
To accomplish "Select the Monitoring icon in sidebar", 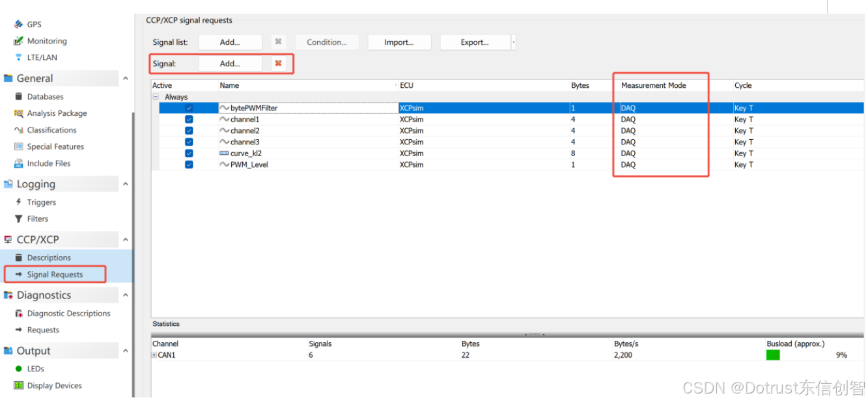I will [x=18, y=41].
